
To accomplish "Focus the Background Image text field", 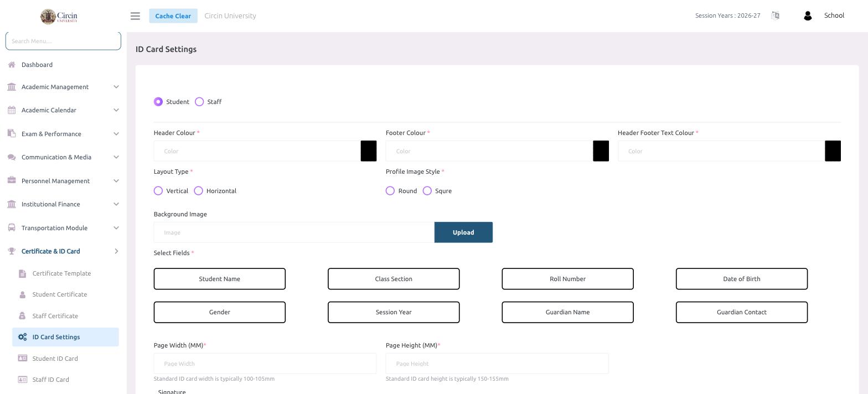I will [x=294, y=232].
